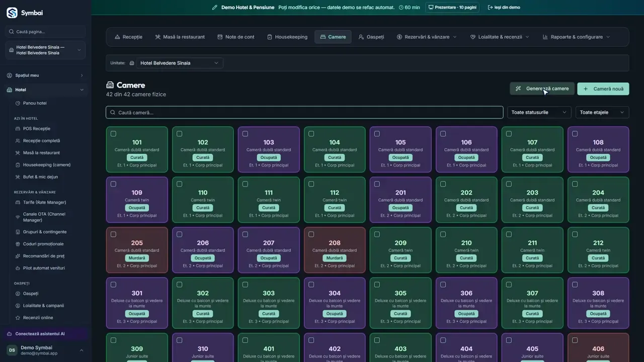Viewport: 644px width, 362px height.
Task: Switch to Recepție tab
Action: (129, 37)
